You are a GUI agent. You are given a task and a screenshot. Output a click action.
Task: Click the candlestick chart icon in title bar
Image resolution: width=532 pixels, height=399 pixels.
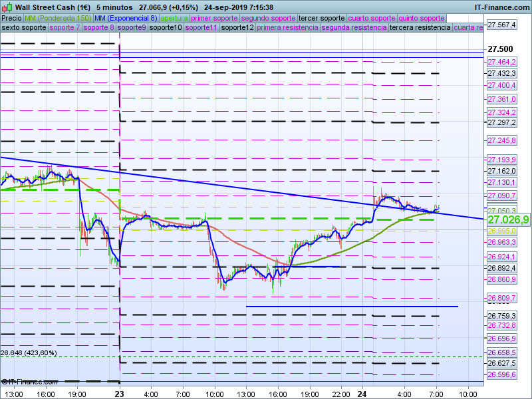point(7,7)
